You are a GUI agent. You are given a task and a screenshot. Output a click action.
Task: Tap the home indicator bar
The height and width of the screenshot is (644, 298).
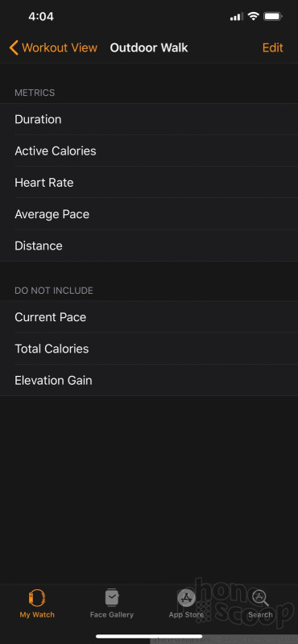149,636
